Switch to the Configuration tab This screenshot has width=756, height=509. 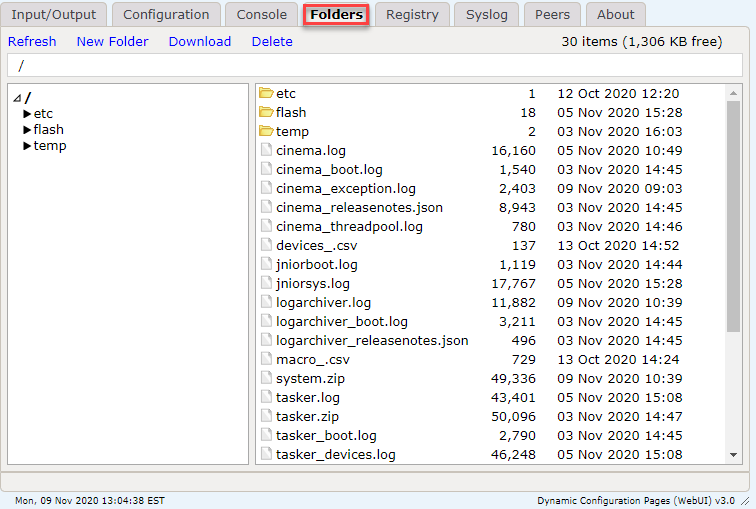pyautogui.click(x=166, y=14)
